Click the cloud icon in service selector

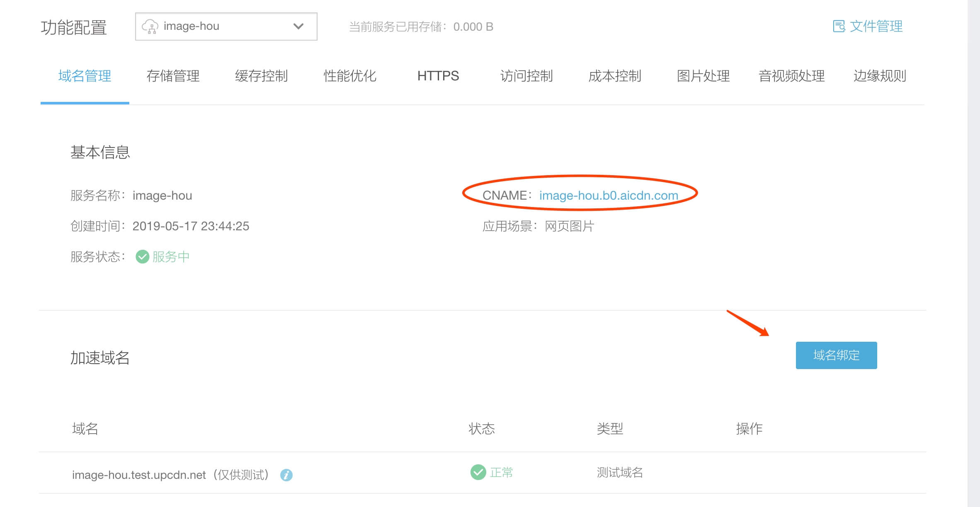pyautogui.click(x=150, y=27)
